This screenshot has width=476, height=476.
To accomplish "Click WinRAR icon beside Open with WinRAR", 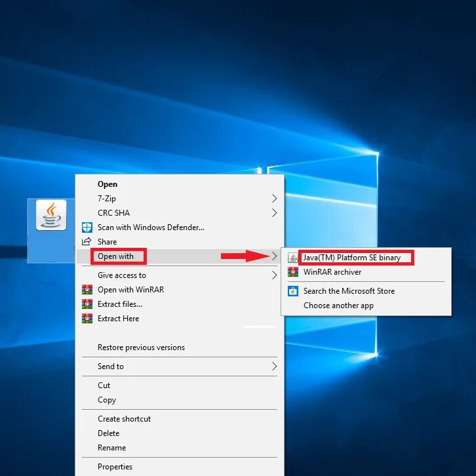I will tap(87, 290).
